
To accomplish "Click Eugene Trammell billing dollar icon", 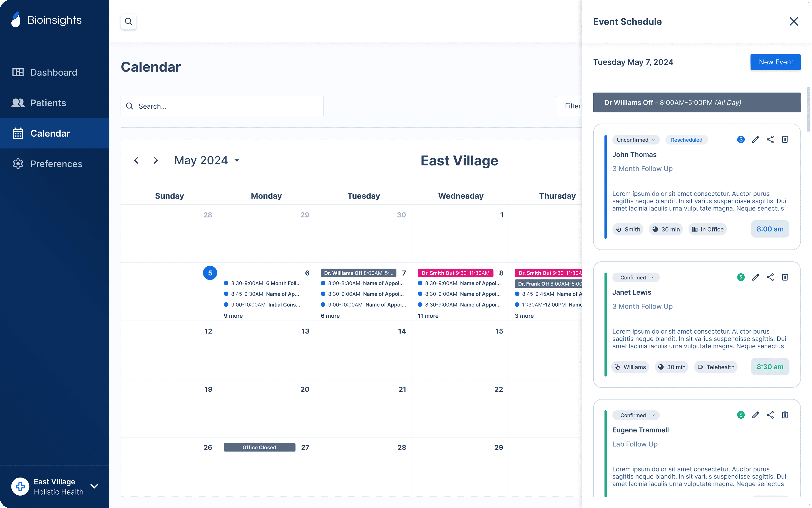I will [x=741, y=415].
